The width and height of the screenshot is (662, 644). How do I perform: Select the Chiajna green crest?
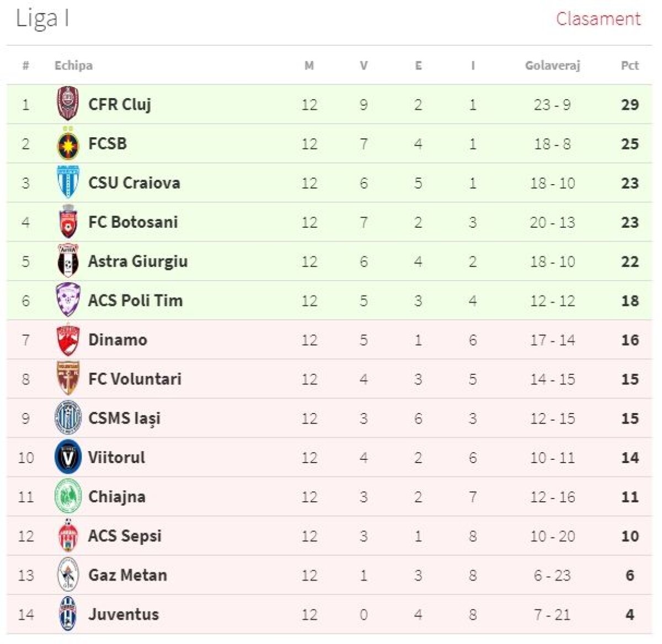coord(68,496)
